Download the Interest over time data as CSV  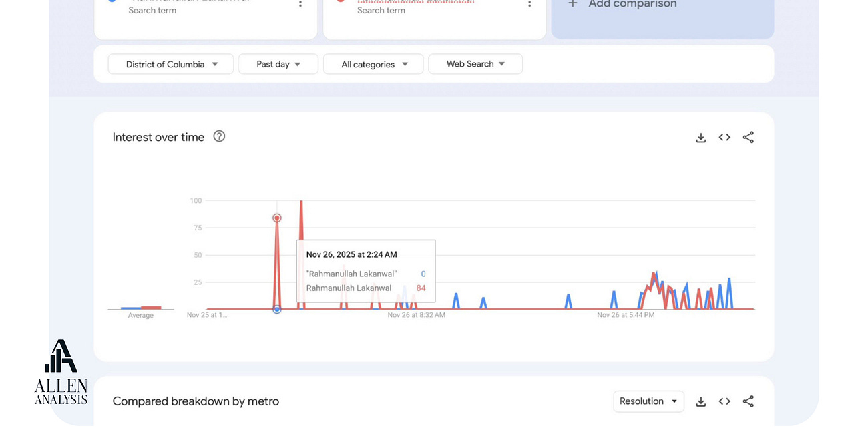click(x=700, y=137)
